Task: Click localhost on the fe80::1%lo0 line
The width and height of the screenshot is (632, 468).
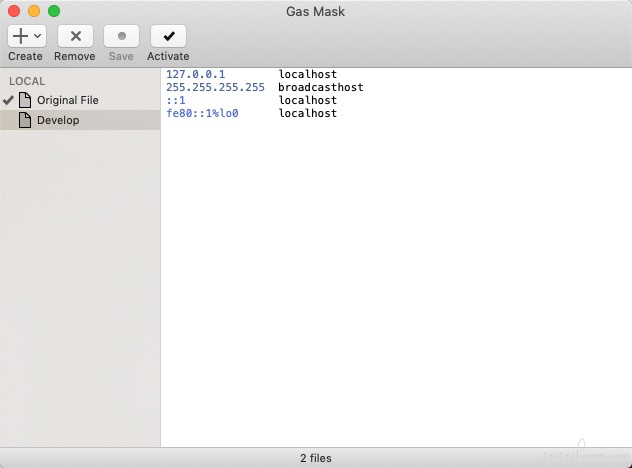Action: pos(308,113)
